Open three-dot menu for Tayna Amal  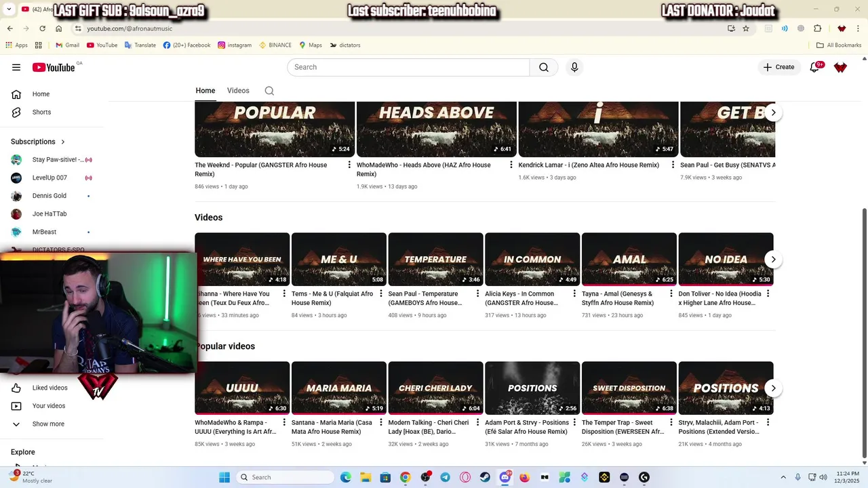tap(671, 293)
